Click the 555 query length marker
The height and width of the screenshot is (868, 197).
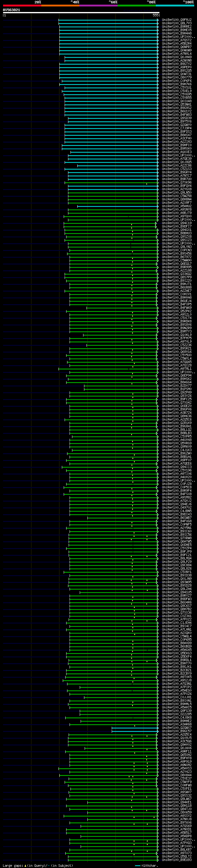click(155, 15)
